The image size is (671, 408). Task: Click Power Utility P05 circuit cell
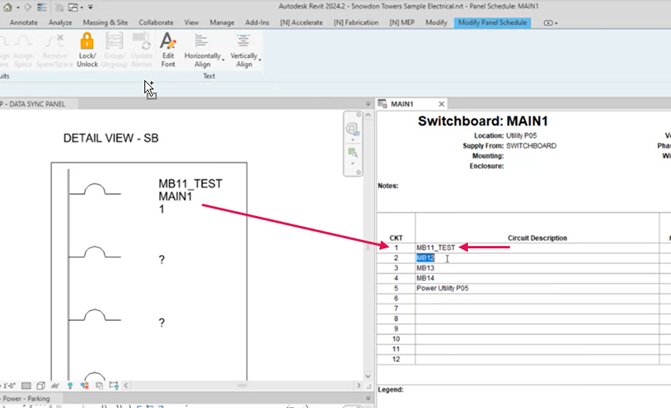[x=537, y=288]
